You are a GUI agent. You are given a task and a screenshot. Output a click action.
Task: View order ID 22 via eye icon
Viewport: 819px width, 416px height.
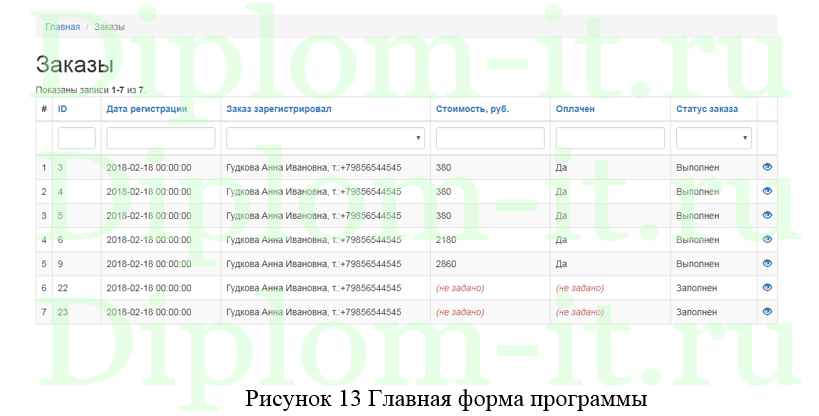point(767,287)
